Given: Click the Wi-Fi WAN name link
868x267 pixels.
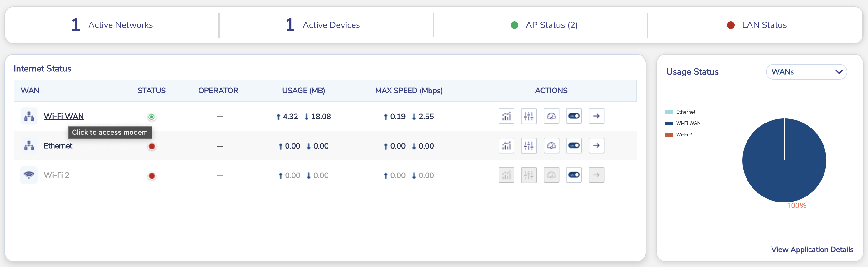Looking at the screenshot, I should tap(64, 116).
